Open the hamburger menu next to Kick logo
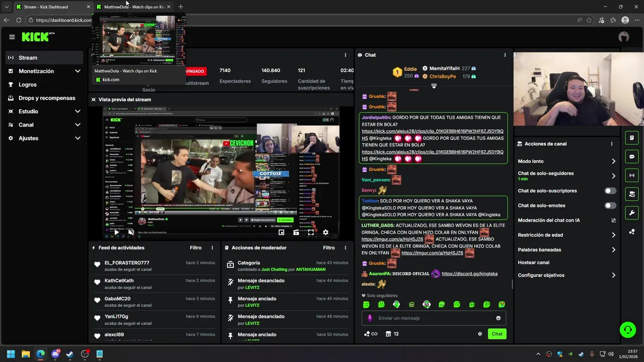Viewport: 644px width, 362px height. point(12,37)
